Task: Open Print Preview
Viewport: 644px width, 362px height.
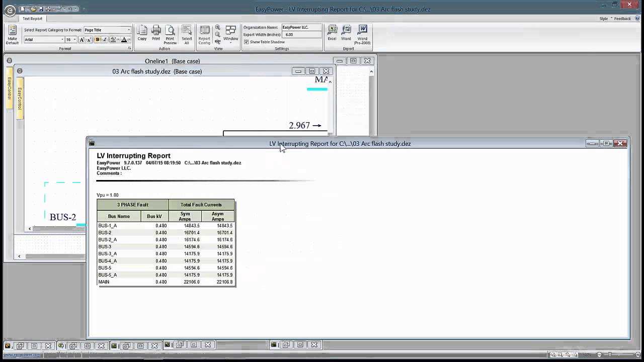Action: coord(170,35)
